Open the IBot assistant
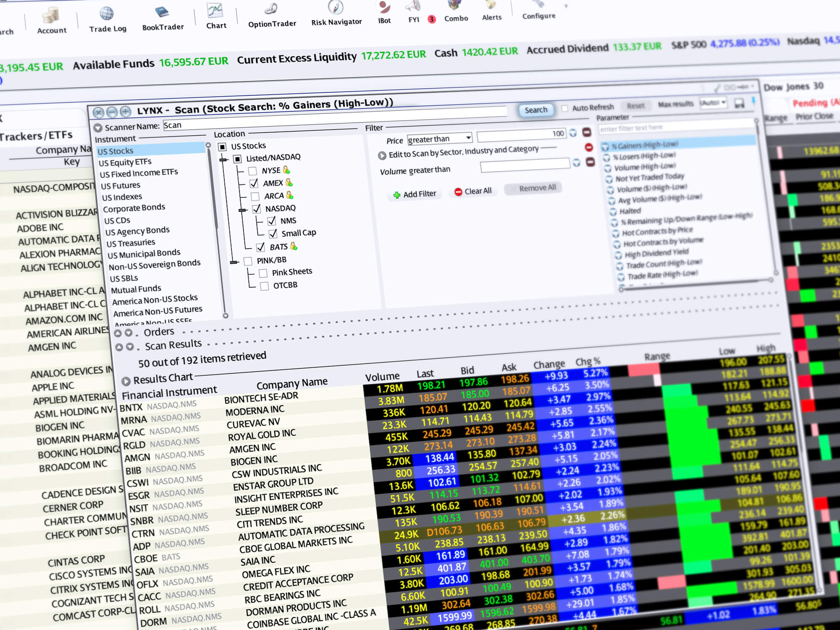840x630 pixels. (384, 13)
